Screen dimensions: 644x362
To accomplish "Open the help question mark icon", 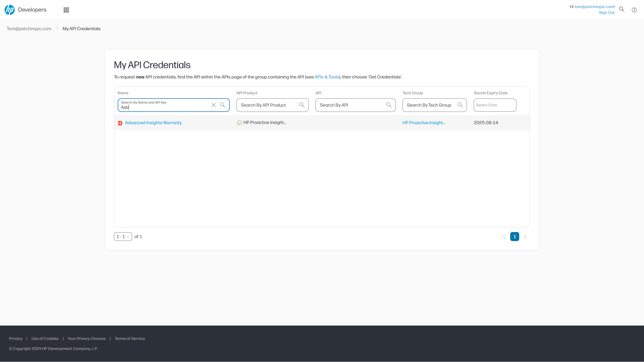I will (634, 10).
